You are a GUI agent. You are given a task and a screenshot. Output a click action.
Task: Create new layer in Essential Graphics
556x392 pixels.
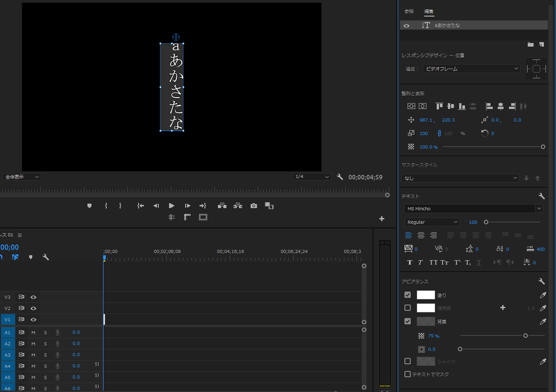point(542,45)
